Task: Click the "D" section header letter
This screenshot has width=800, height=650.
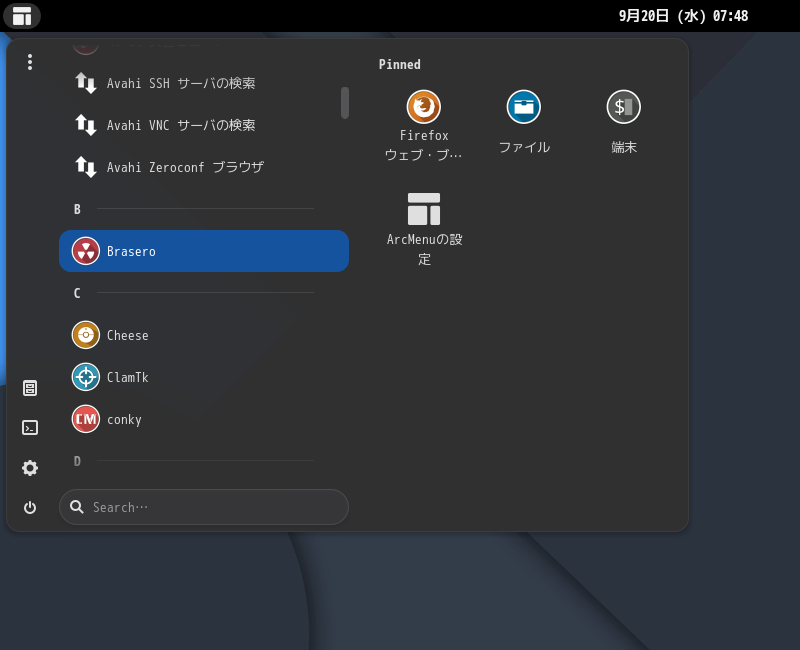Action: coord(77,461)
